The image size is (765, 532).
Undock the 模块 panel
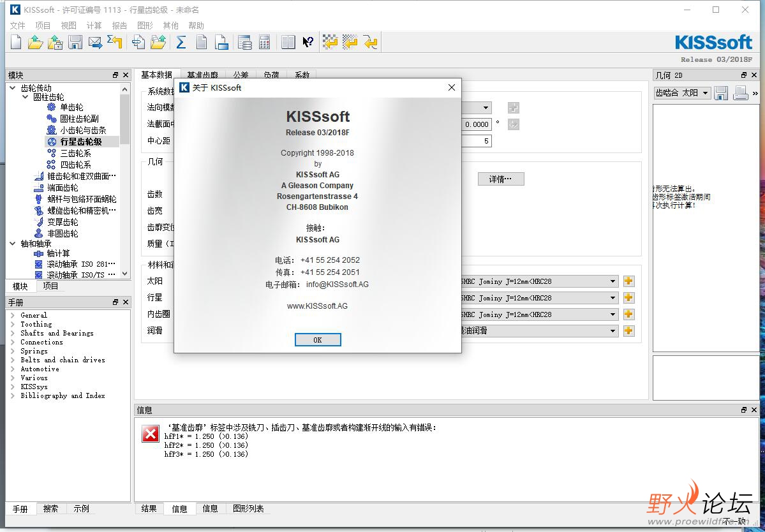tap(115, 75)
